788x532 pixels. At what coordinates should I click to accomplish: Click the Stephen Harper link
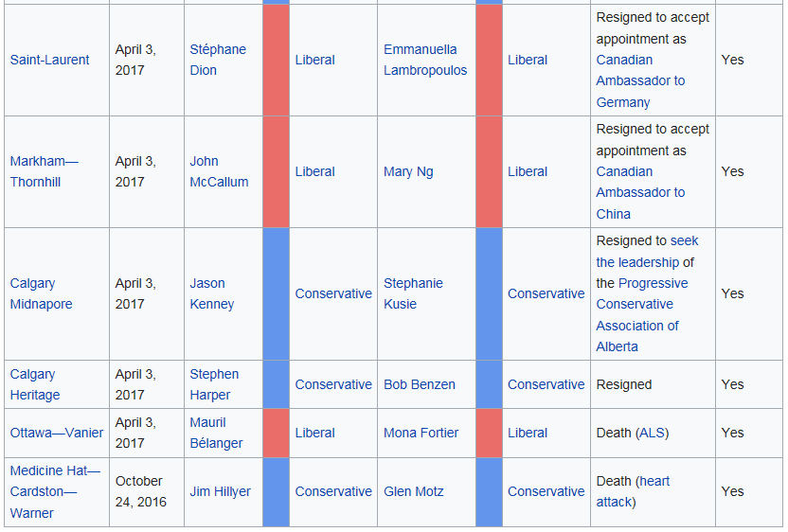point(214,384)
